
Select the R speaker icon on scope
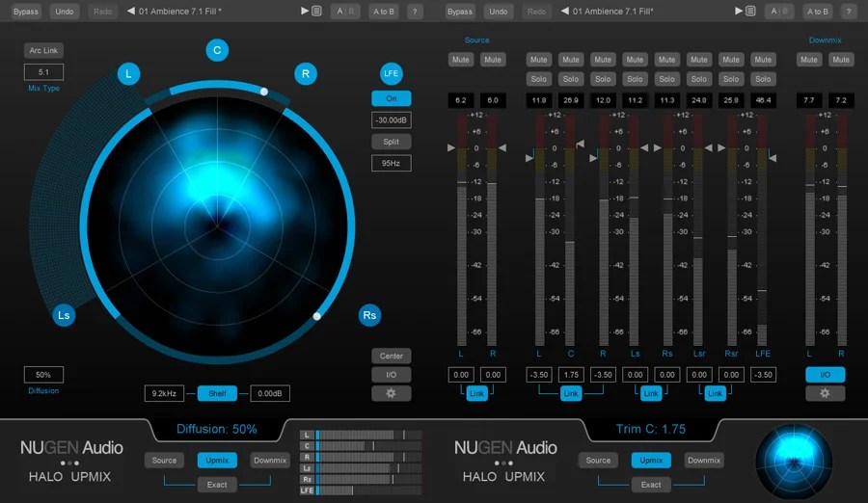point(305,73)
